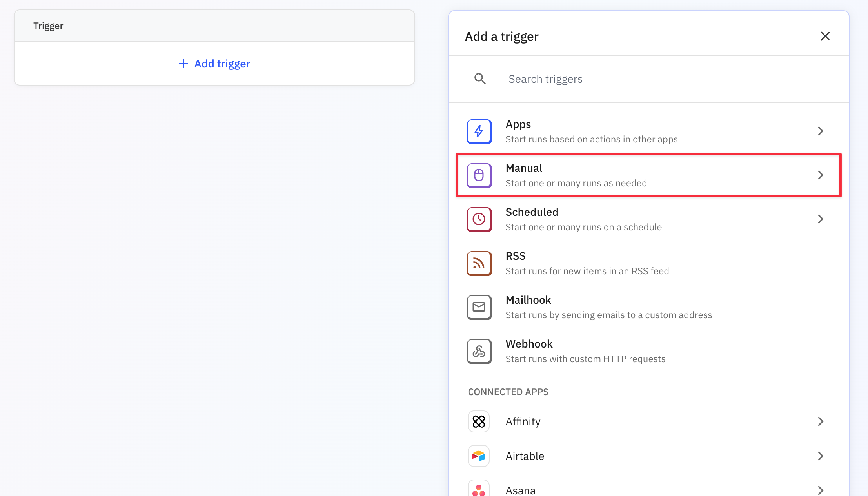The image size is (868, 496).
Task: Focus the Search triggers field
Action: point(666,79)
